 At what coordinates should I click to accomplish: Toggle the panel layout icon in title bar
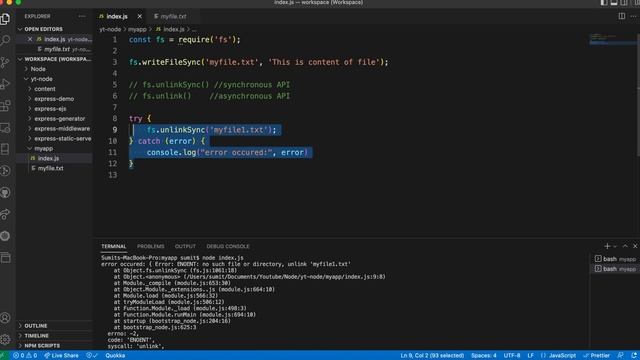tap(614, 2)
